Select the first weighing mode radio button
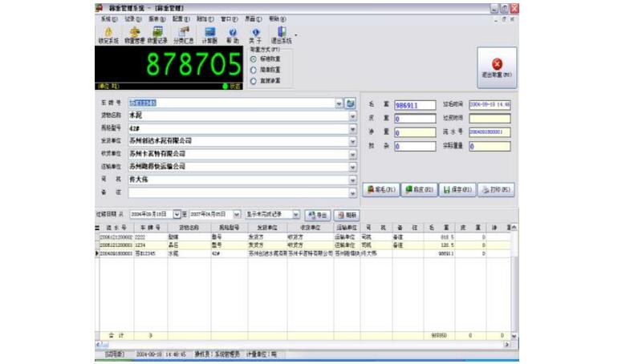This screenshot has height=364, width=634. 253,59
